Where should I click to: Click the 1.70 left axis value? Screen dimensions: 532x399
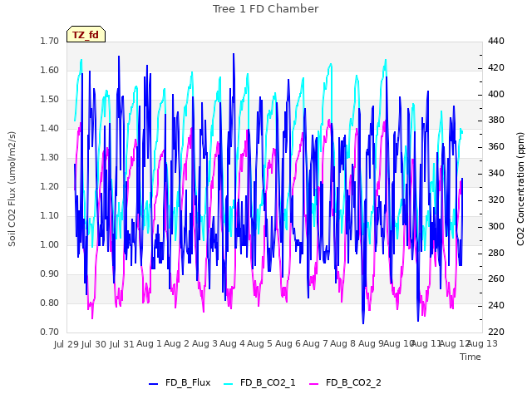50,41
